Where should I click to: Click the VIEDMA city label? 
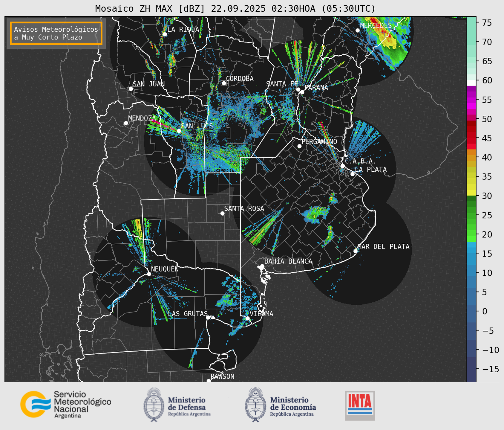pos(261,314)
